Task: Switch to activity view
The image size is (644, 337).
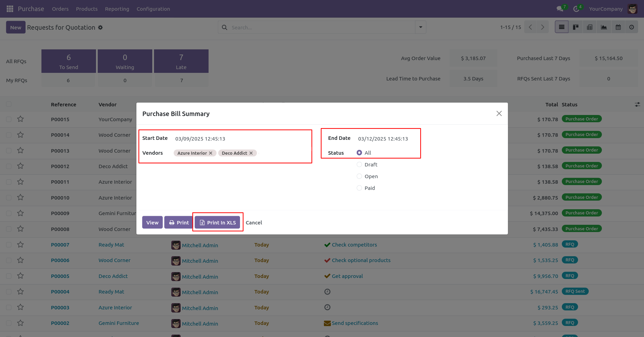Action: pos(632,27)
